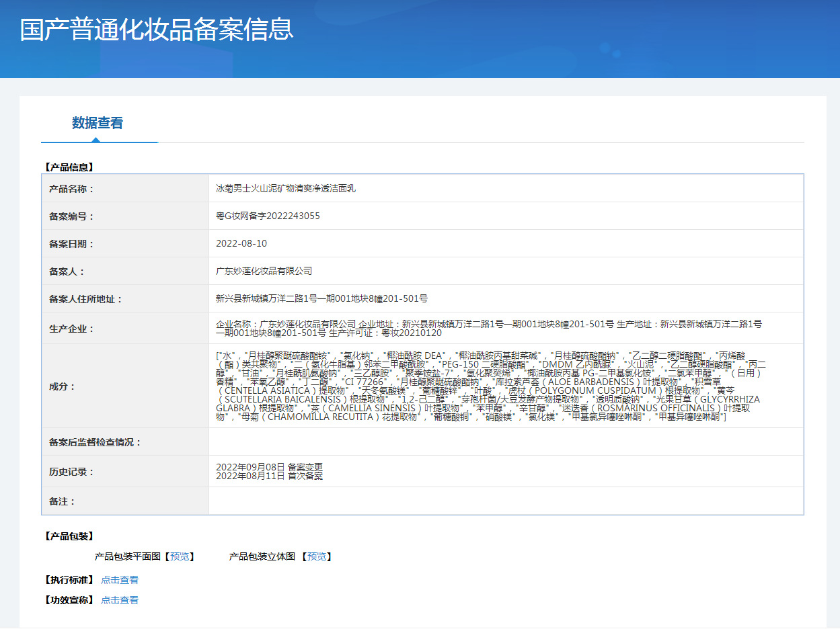The width and height of the screenshot is (840, 629).
Task: Click 点击查看 next to 功效宣称
Action: pyautogui.click(x=120, y=600)
